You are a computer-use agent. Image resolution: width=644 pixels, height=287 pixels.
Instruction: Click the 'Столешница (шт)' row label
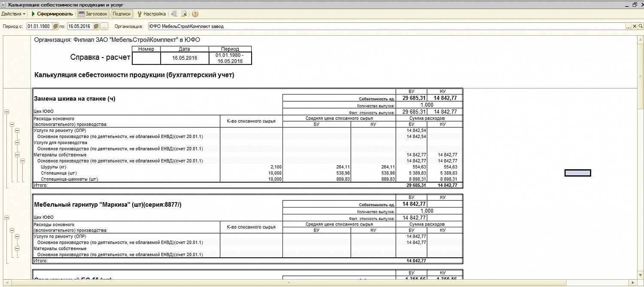[59, 173]
